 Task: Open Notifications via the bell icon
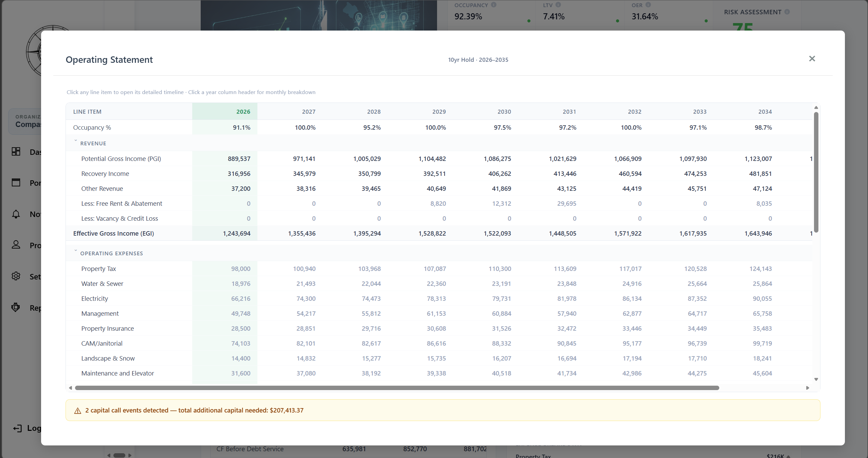[16, 214]
